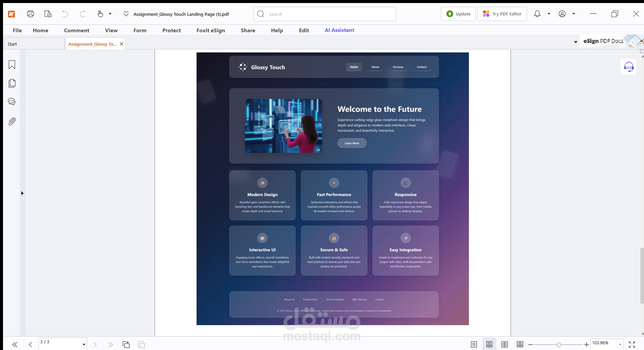The height and width of the screenshot is (350, 644).
Task: Click the create PDF page icon
Action: pyautogui.click(x=48, y=14)
